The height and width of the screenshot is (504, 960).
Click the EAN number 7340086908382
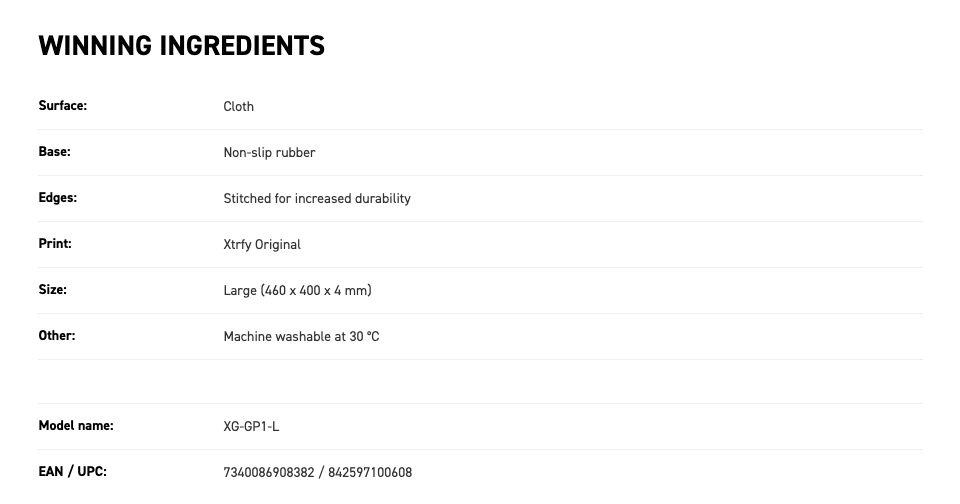269,472
